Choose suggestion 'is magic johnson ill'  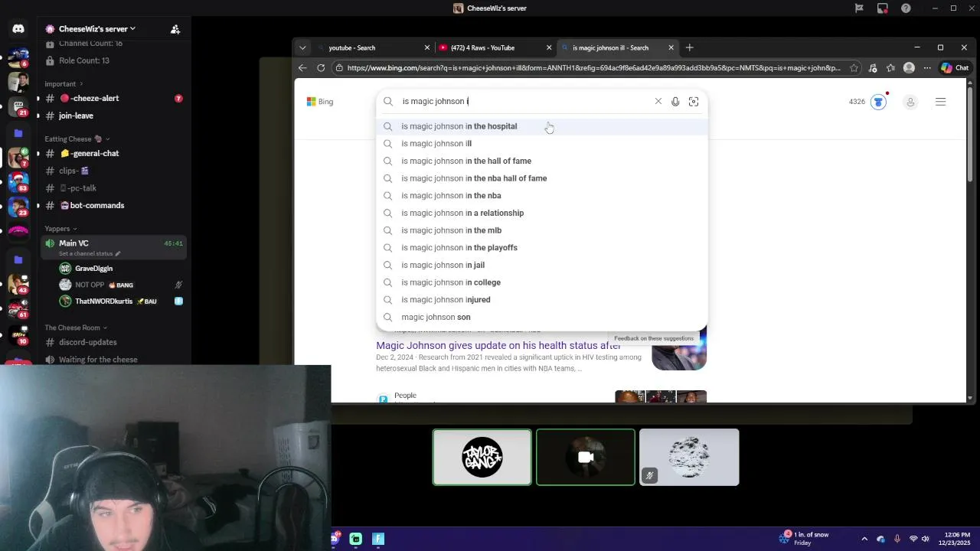[542, 144]
